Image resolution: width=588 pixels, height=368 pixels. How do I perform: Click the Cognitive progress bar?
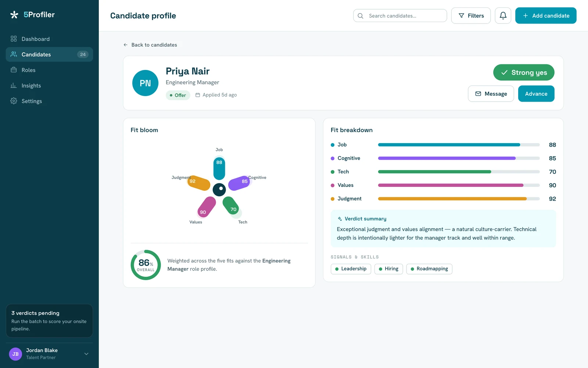pyautogui.click(x=459, y=158)
